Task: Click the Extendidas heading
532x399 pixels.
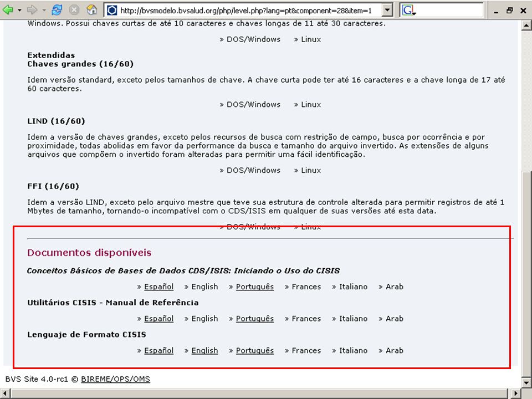Action: [51, 55]
